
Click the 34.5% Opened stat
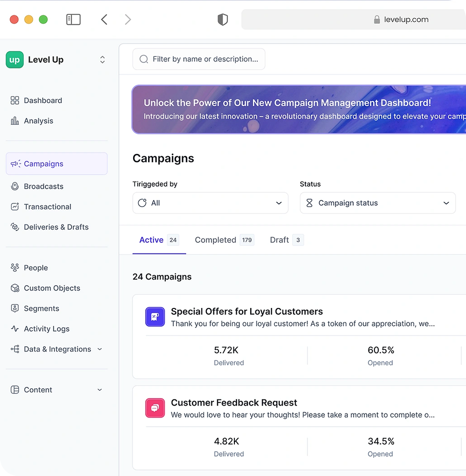381,447
